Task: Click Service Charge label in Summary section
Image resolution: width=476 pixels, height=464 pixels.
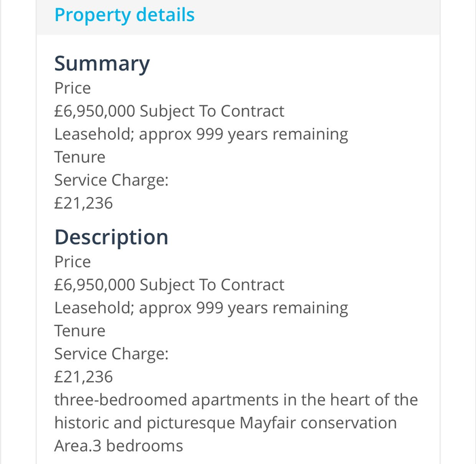Action: tap(111, 180)
